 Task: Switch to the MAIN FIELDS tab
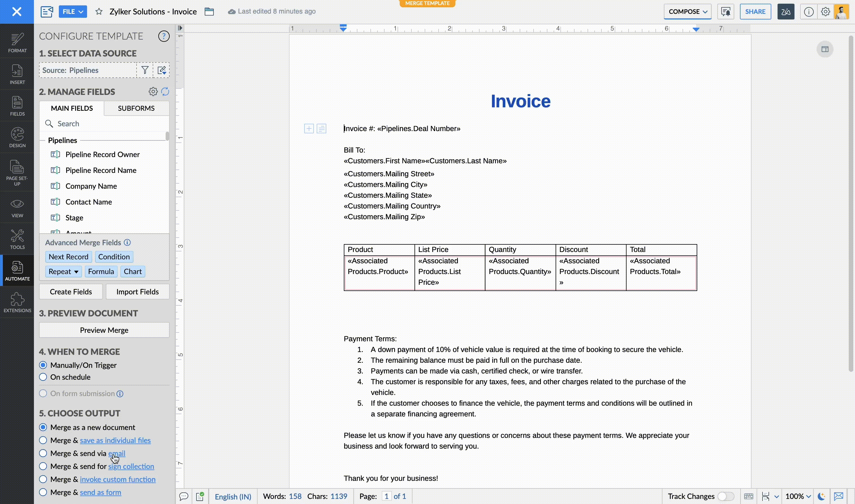(72, 108)
